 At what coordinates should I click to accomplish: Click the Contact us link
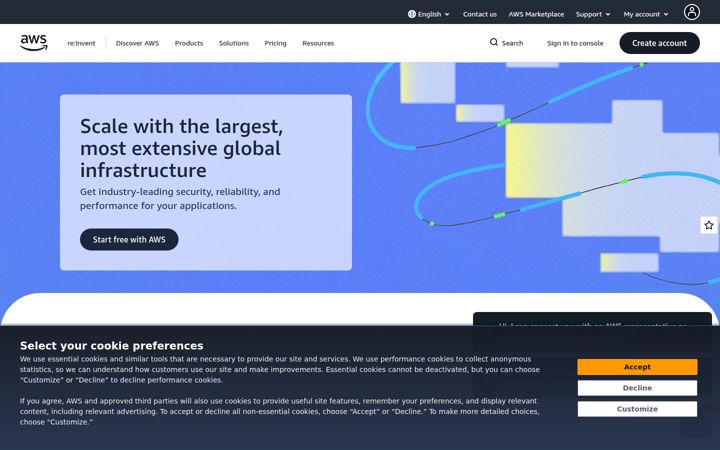[x=480, y=14]
